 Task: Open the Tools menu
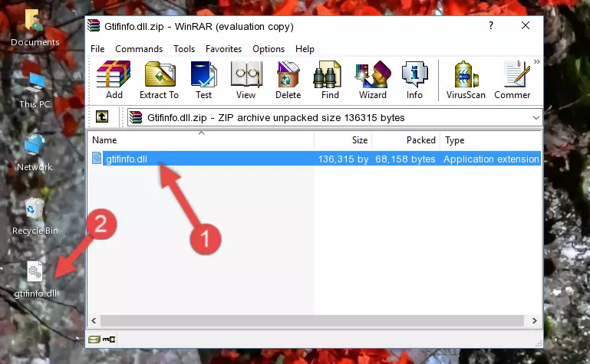coord(184,49)
